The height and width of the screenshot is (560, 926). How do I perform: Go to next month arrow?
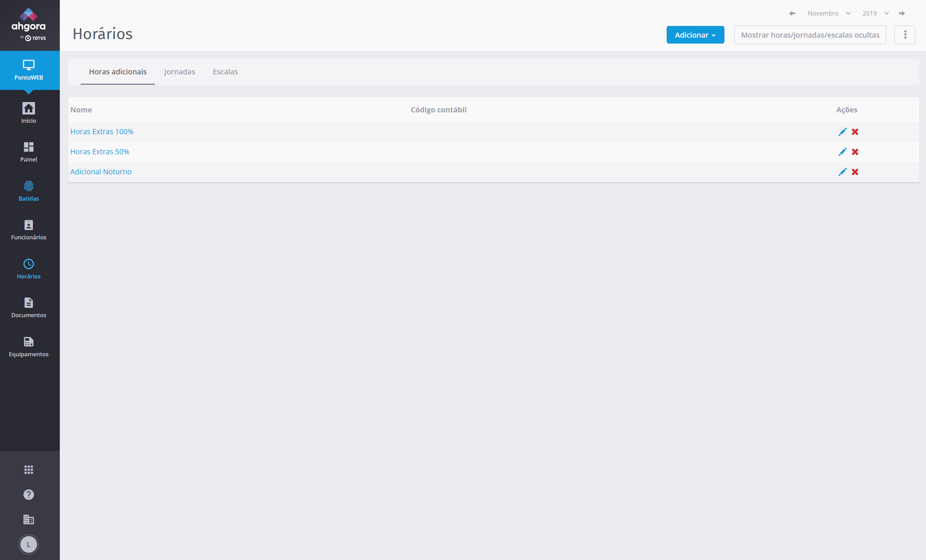[901, 13]
